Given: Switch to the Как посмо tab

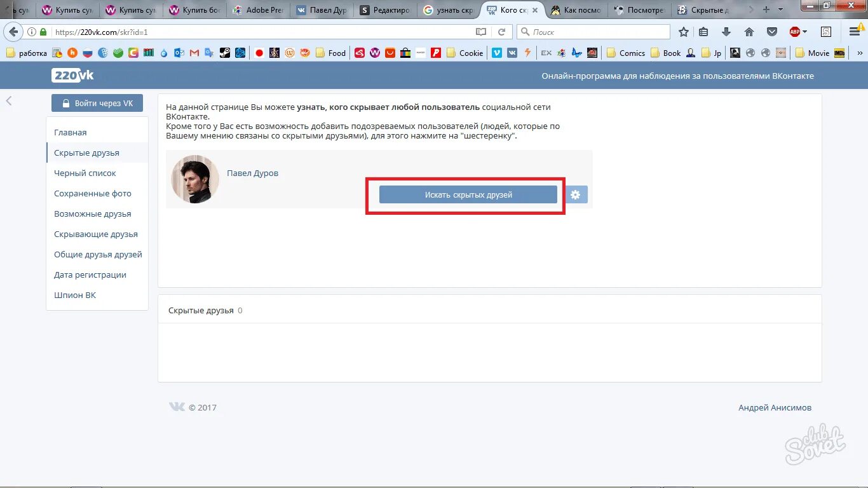Looking at the screenshot, I should 576,10.
